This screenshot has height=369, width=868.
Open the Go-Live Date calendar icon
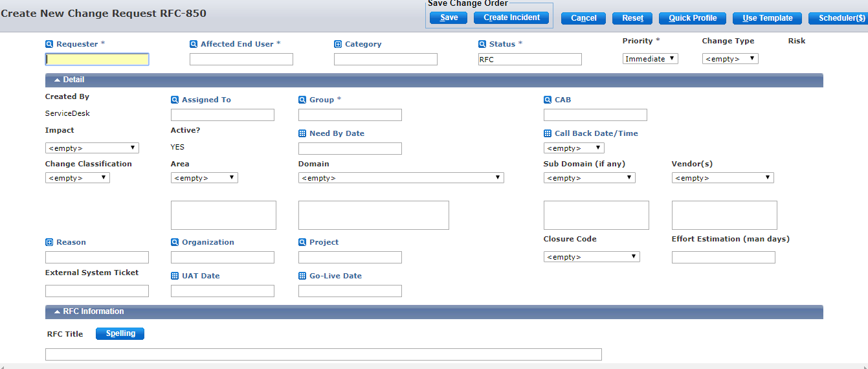[302, 276]
